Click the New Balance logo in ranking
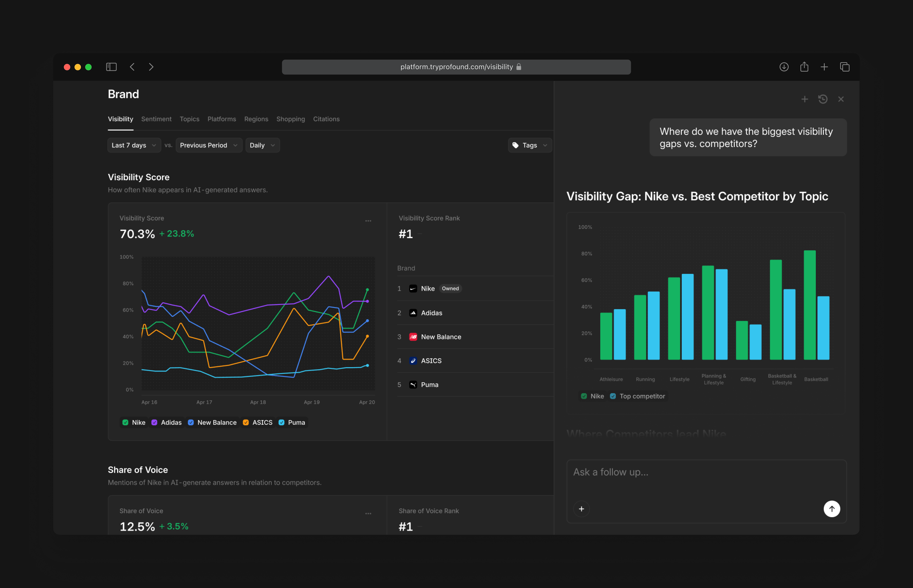This screenshot has height=588, width=913. coord(413,337)
